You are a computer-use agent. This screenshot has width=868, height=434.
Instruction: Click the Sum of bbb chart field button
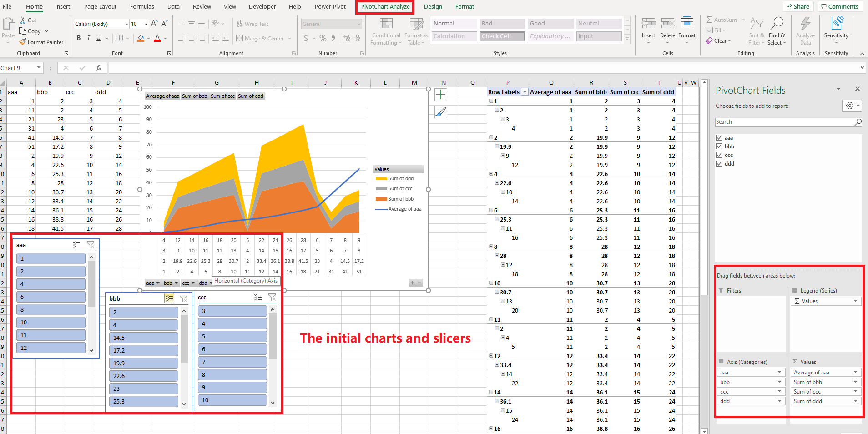click(195, 96)
